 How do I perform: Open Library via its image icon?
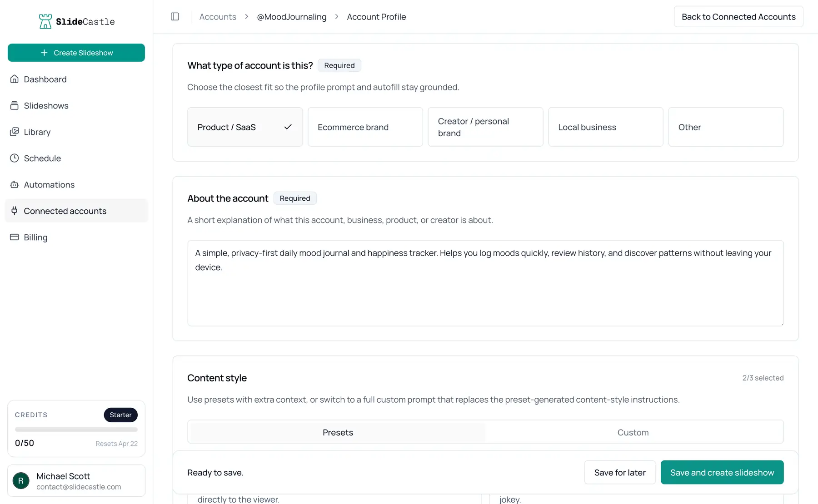(x=15, y=132)
